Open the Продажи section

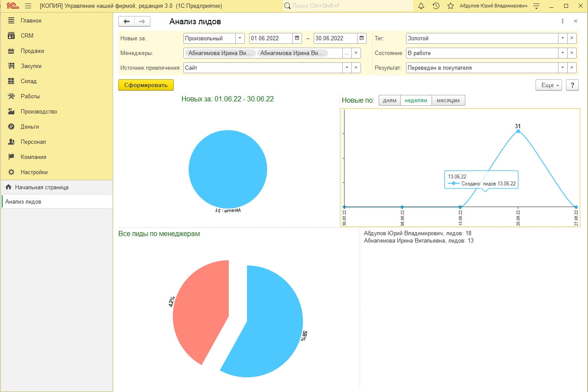pos(56,51)
